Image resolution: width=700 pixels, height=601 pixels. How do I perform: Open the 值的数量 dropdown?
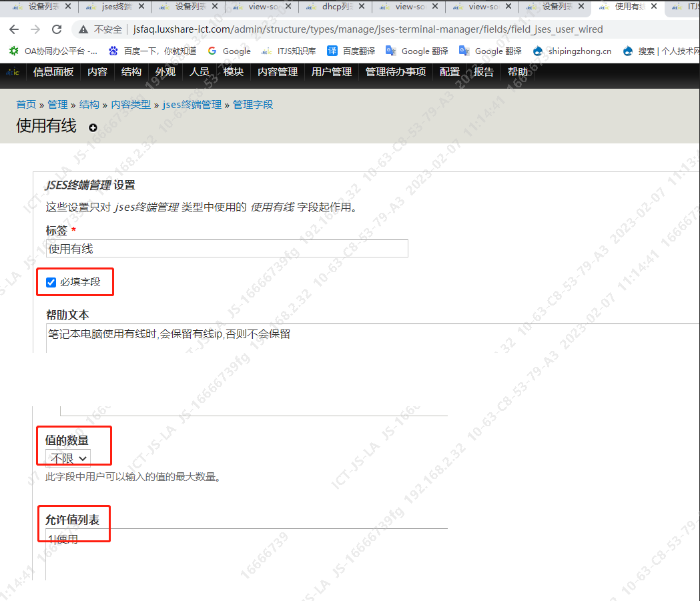tap(68, 458)
